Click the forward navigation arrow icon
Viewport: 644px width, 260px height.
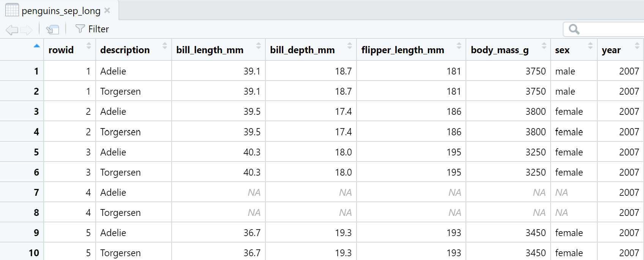coord(27,30)
